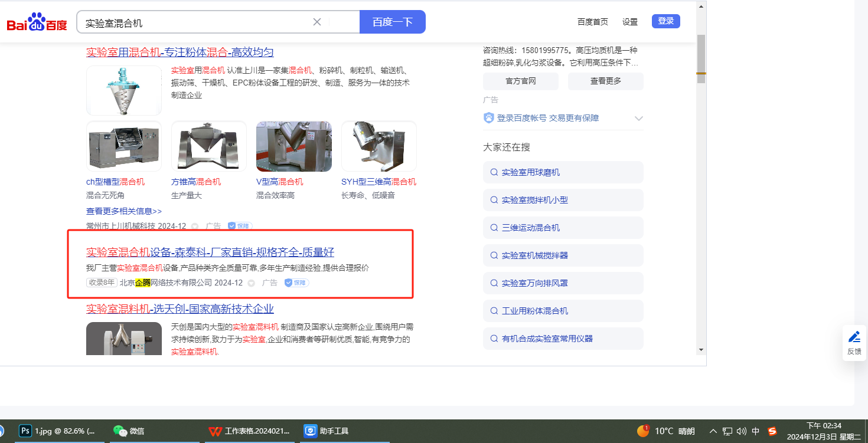Screen dimensions: 868x443
Task: Click the search icon beside 实验室搅拌机小型
Action: click(x=494, y=200)
